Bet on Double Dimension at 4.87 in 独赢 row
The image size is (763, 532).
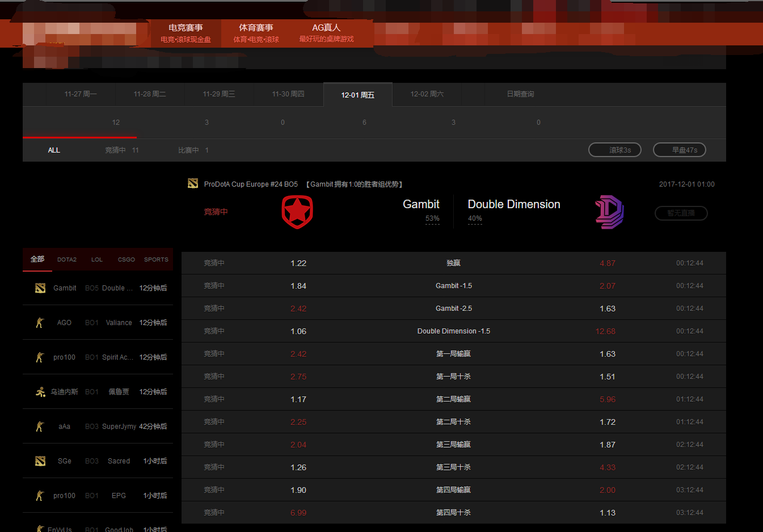click(x=608, y=263)
